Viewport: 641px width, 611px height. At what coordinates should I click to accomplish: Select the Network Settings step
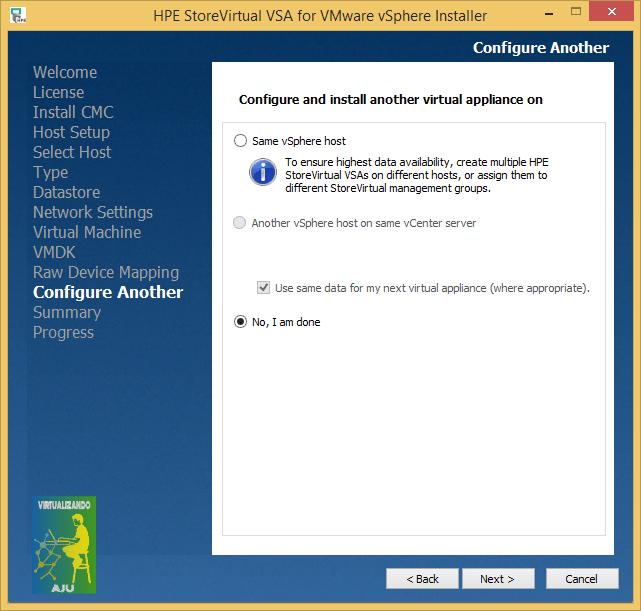coord(93,212)
